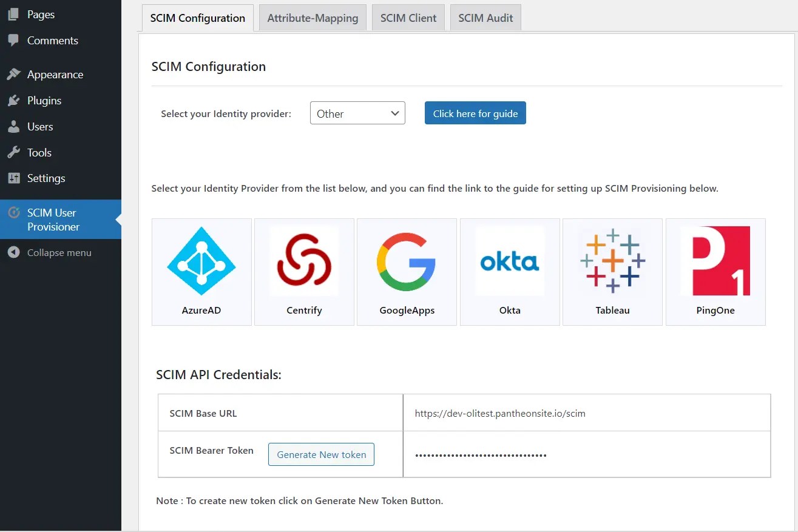Choose the PingOne provider tile
This screenshot has height=532, width=798.
pos(715,271)
